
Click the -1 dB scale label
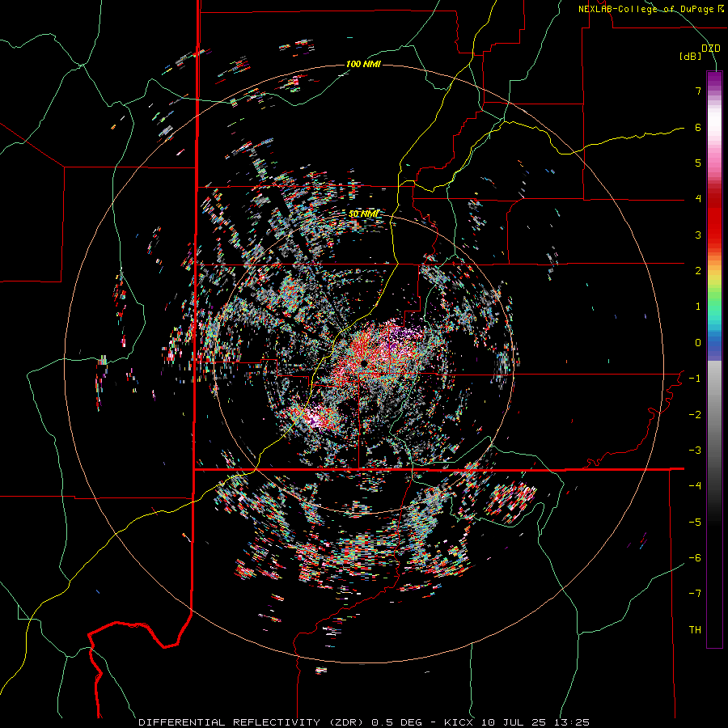tap(695, 379)
